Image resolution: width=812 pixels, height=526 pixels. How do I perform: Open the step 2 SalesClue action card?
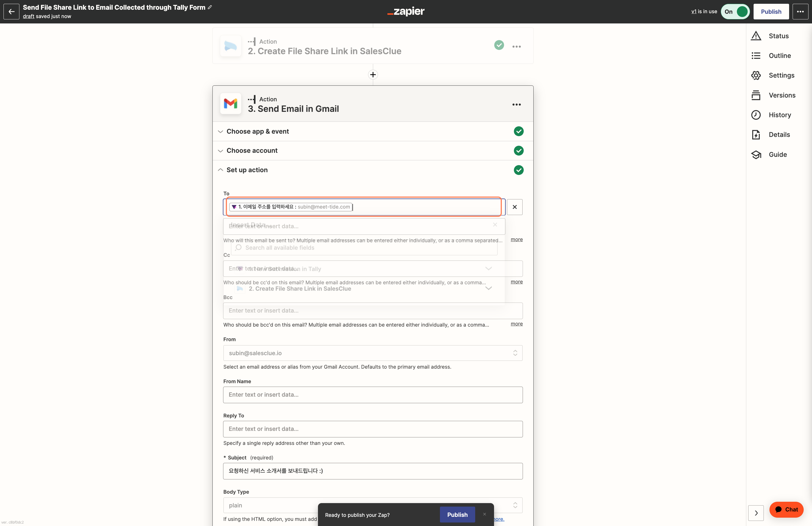373,46
